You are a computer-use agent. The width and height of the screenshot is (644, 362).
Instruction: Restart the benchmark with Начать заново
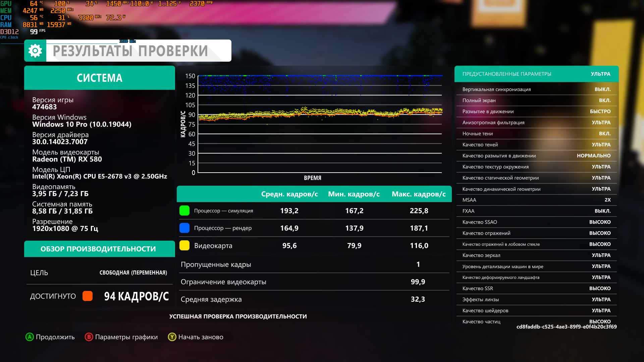click(201, 337)
